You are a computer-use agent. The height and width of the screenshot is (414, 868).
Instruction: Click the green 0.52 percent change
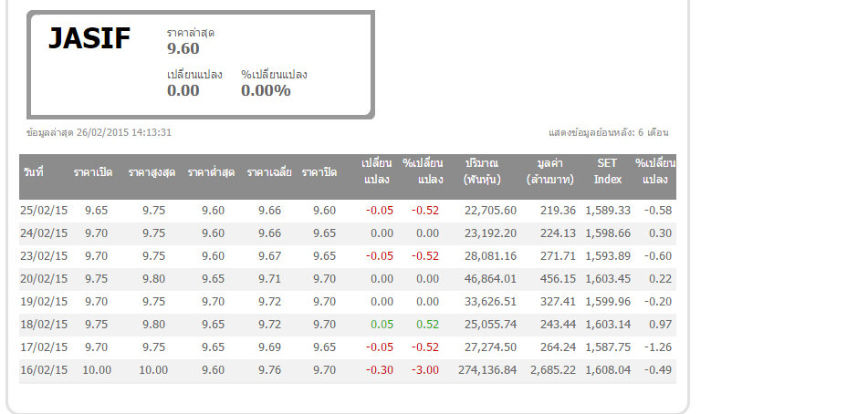coord(427,325)
